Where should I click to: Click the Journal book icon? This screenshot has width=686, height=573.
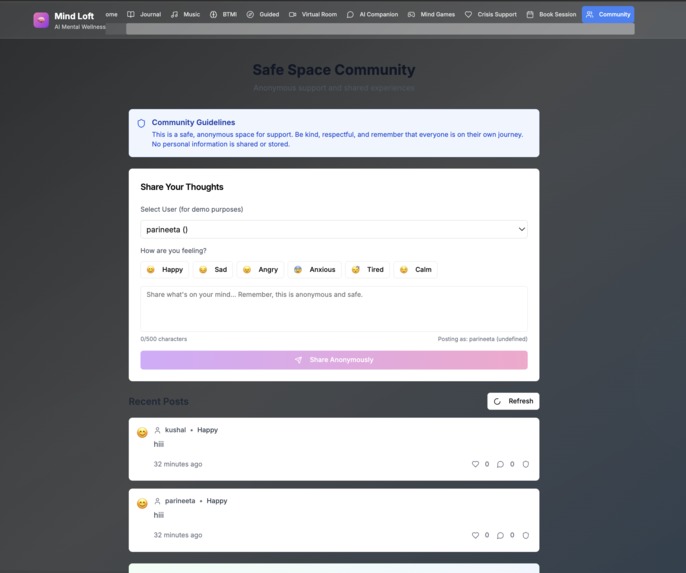point(130,14)
